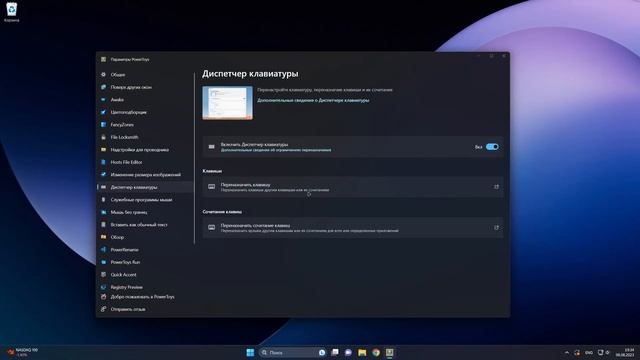Screen dimensions: 640x360
Task: Open the Registry Preview icon
Action: tap(103, 287)
